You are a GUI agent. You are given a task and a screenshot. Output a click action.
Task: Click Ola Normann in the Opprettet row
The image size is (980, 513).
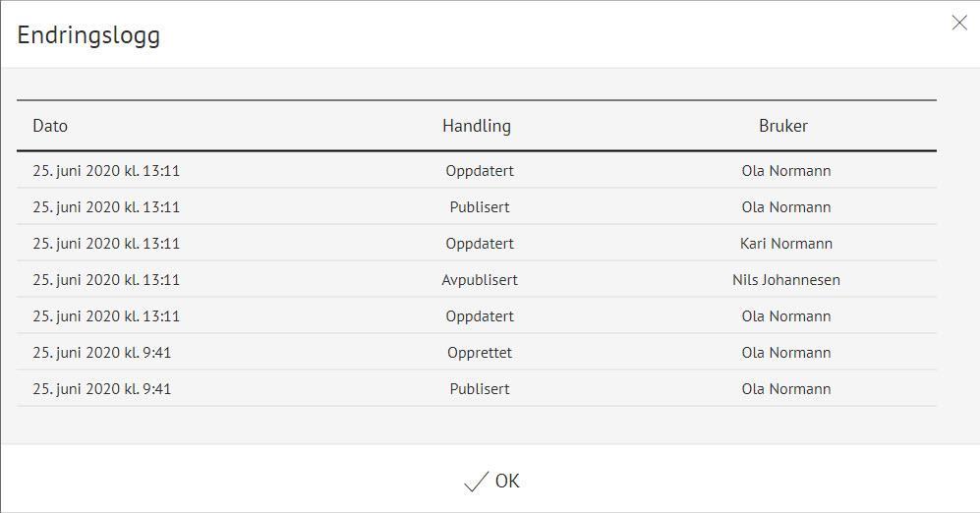[x=786, y=353]
